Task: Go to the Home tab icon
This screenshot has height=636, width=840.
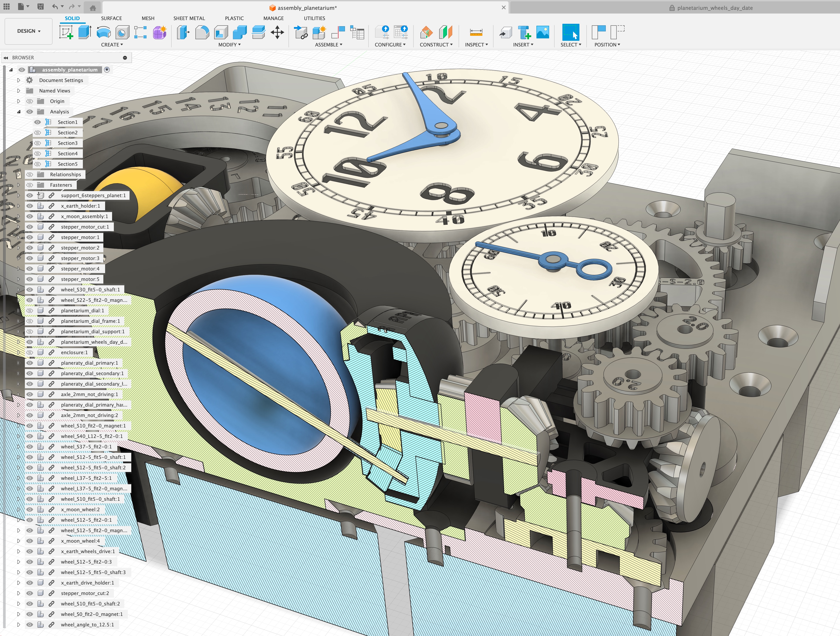Action: 93,8
